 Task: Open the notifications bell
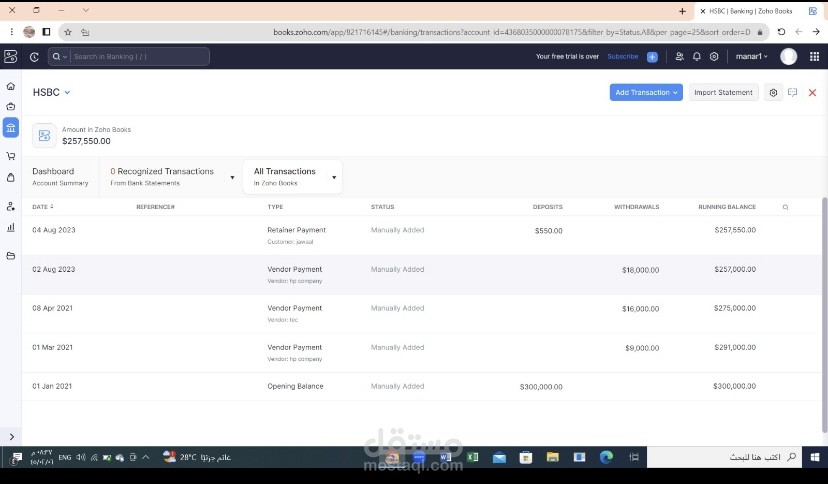(x=697, y=56)
